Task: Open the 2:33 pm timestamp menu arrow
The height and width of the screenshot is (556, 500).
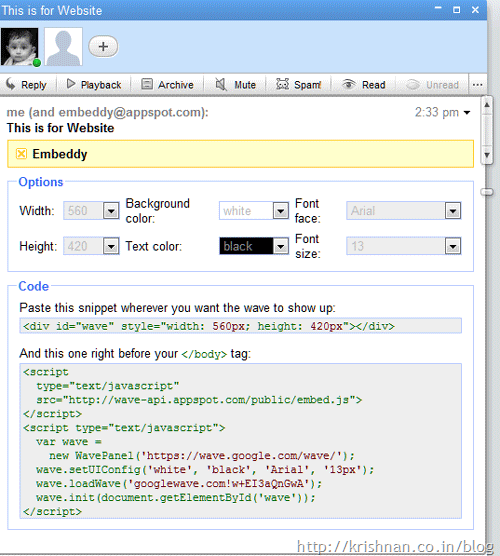Action: click(x=467, y=113)
